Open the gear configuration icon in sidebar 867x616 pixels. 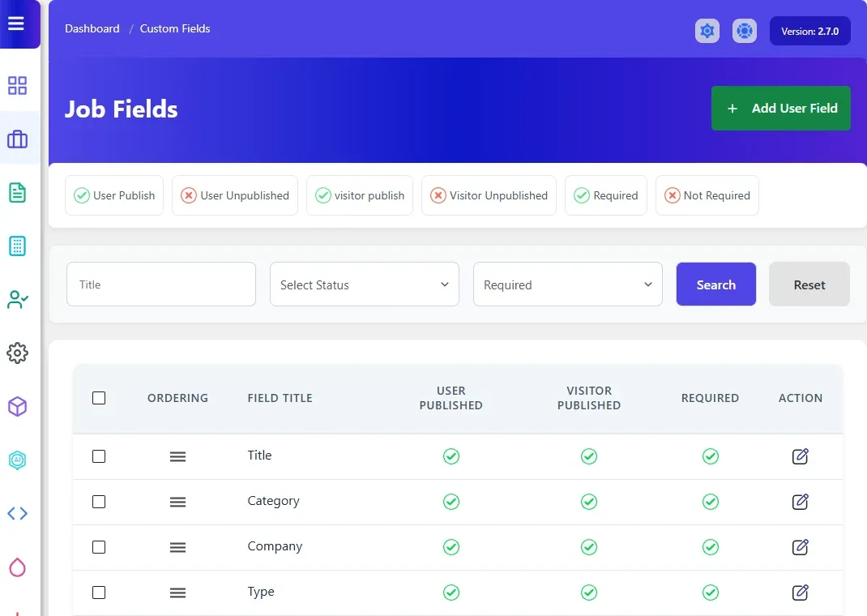17,353
